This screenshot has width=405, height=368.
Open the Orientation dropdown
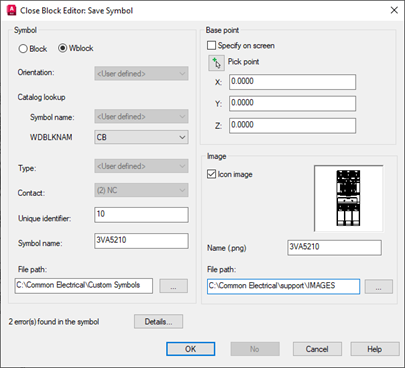141,74
